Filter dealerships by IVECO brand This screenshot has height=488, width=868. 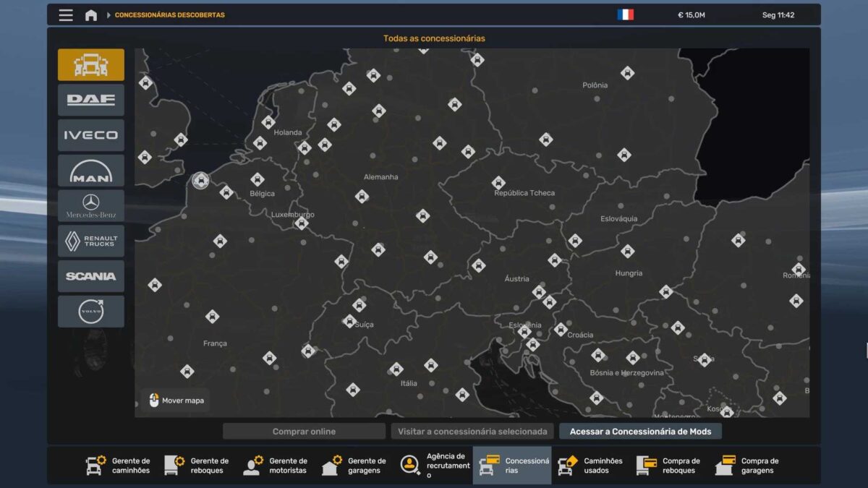91,135
